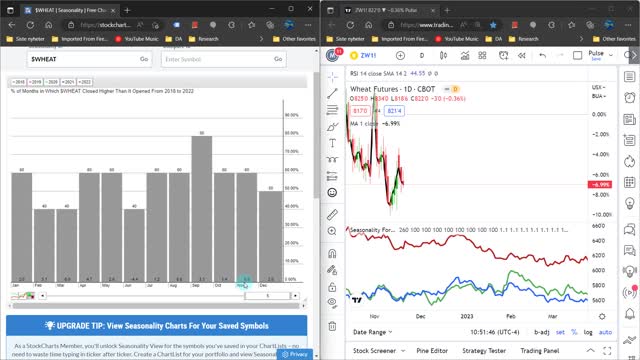Activate the magnet mode tool
The image size is (640, 360).
tap(332, 253)
